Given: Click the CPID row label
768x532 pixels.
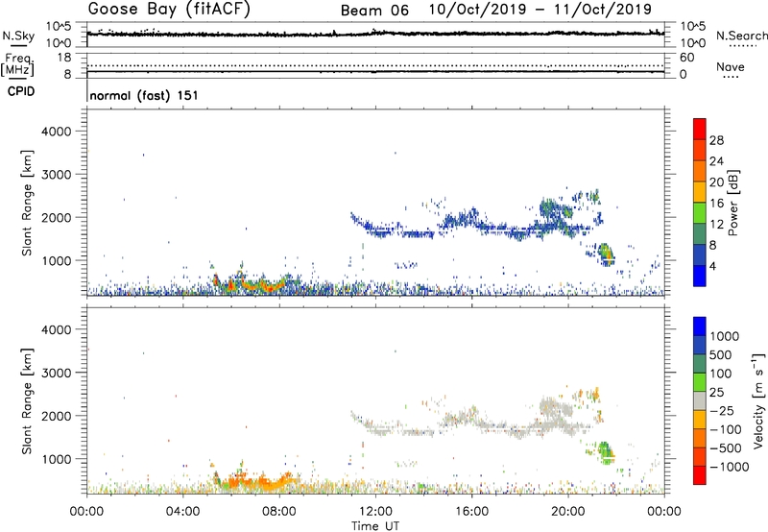Looking at the screenshot, I should click(x=21, y=91).
